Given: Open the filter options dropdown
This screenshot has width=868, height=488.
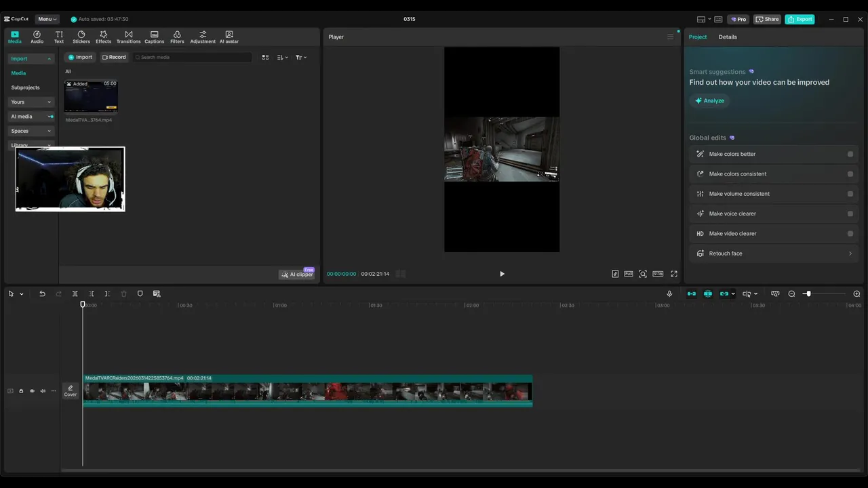Looking at the screenshot, I should [301, 57].
